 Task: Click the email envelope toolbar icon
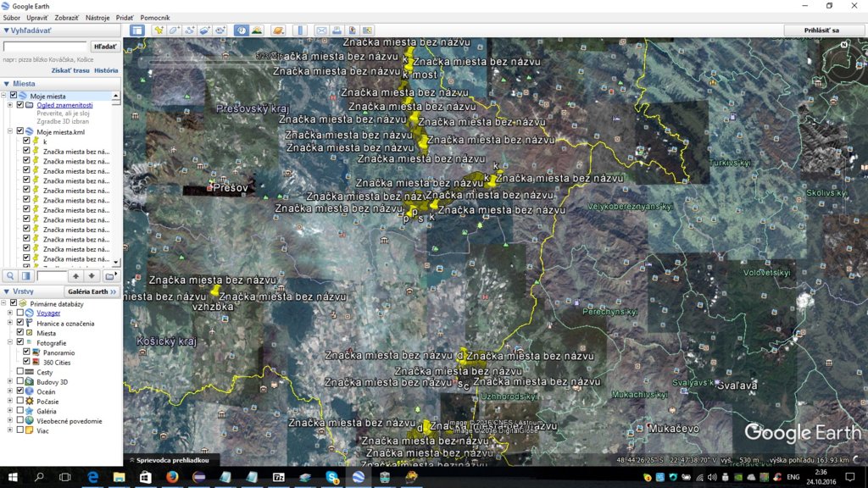pyautogui.click(x=321, y=30)
